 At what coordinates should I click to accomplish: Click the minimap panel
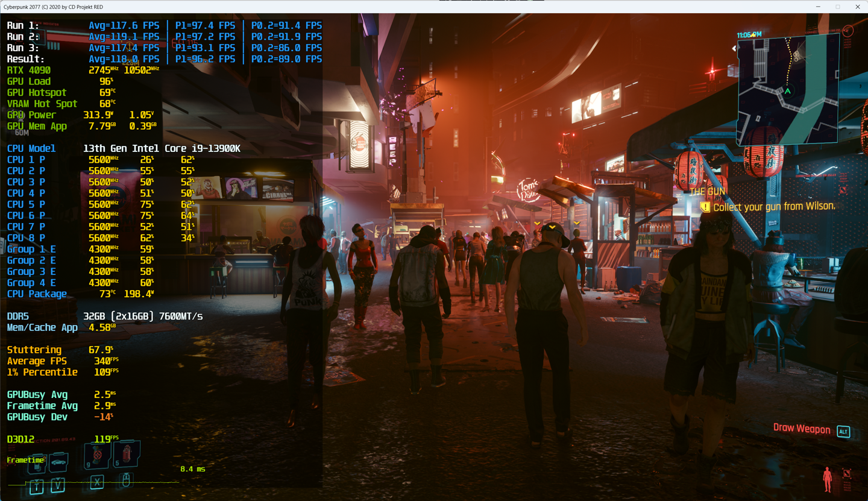[788, 90]
